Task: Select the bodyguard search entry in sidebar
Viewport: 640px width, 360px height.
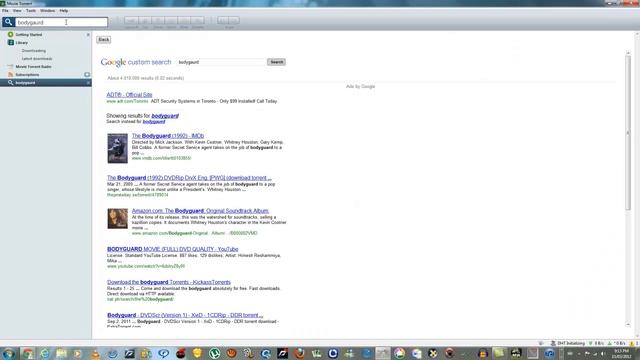Action: point(46,83)
